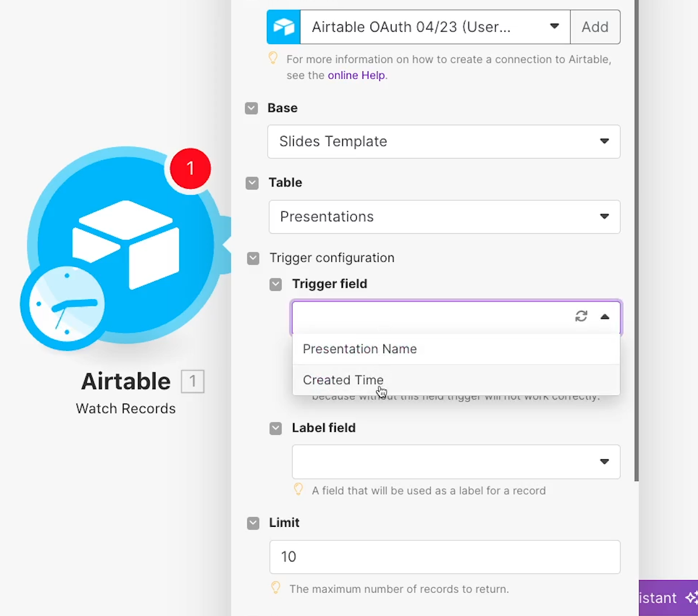Click the Airtable logo in connection field
This screenshot has width=698, height=616.
click(x=284, y=27)
